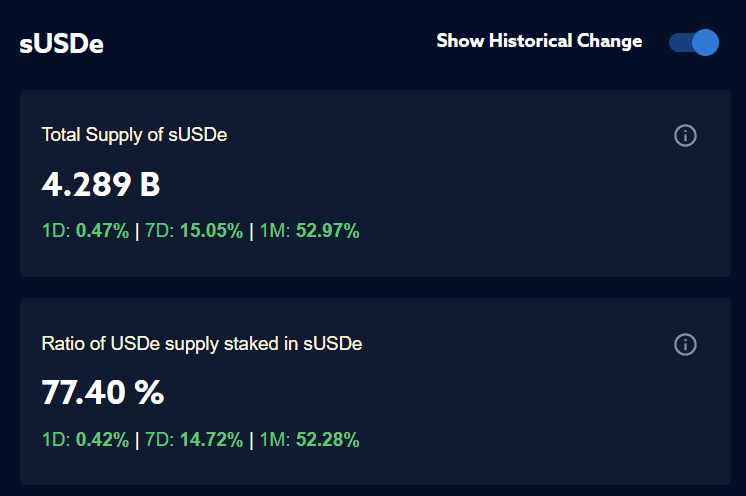Image resolution: width=746 pixels, height=496 pixels.
Task: Click info icon for Ratio of USDe staked
Action: pos(685,344)
